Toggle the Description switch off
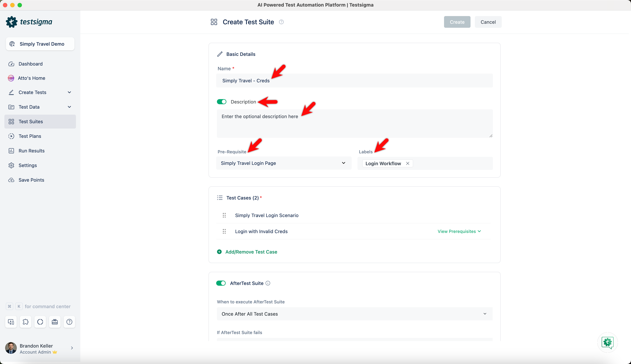The height and width of the screenshot is (364, 631). click(x=221, y=102)
